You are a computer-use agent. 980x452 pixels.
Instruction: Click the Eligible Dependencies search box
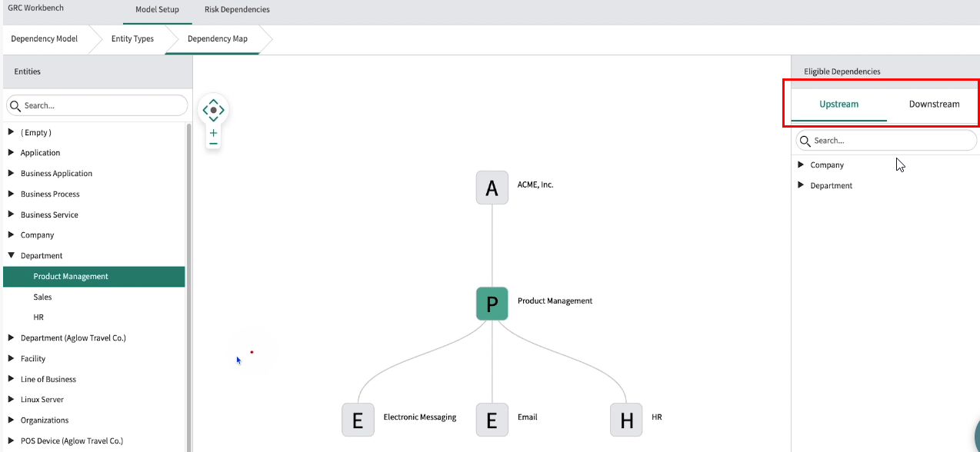pos(892,141)
